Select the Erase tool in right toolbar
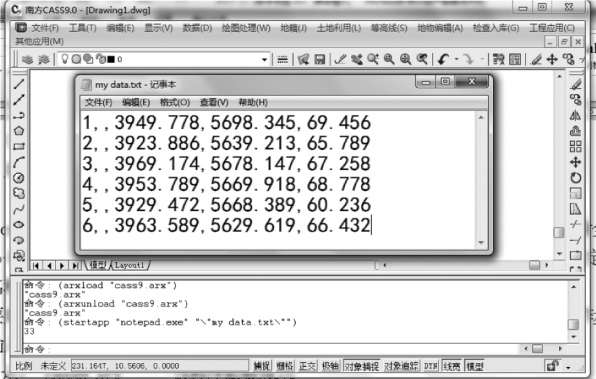 (575, 84)
